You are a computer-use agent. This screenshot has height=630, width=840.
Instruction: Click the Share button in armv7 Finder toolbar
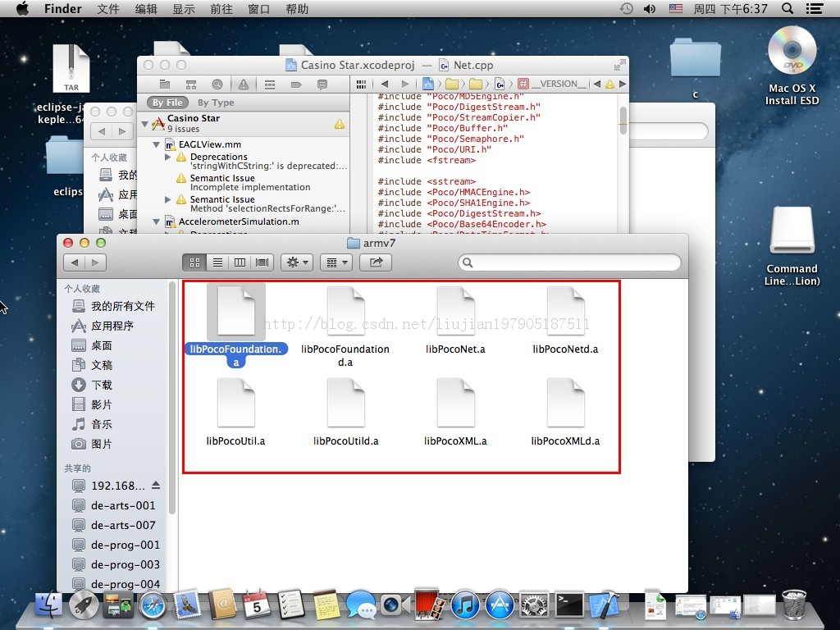point(376,262)
